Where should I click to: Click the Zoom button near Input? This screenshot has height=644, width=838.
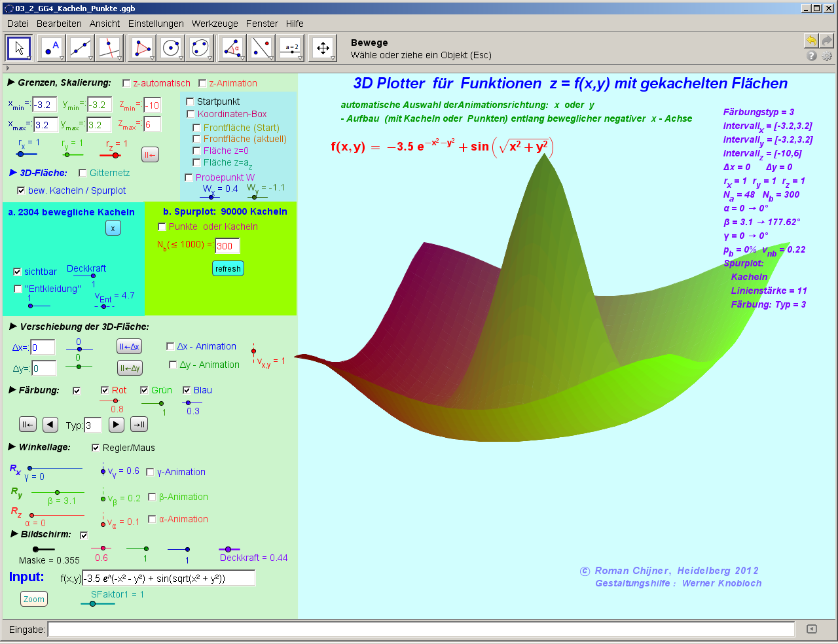click(34, 599)
